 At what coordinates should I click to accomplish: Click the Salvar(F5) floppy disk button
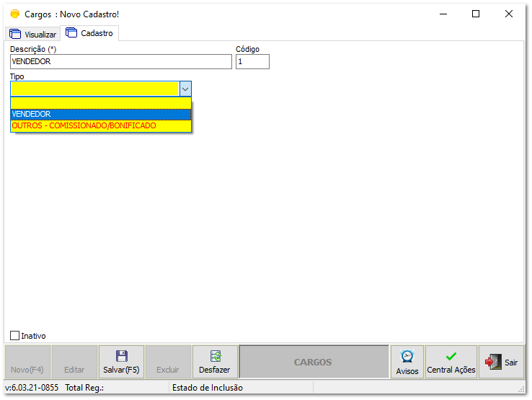[121, 362]
